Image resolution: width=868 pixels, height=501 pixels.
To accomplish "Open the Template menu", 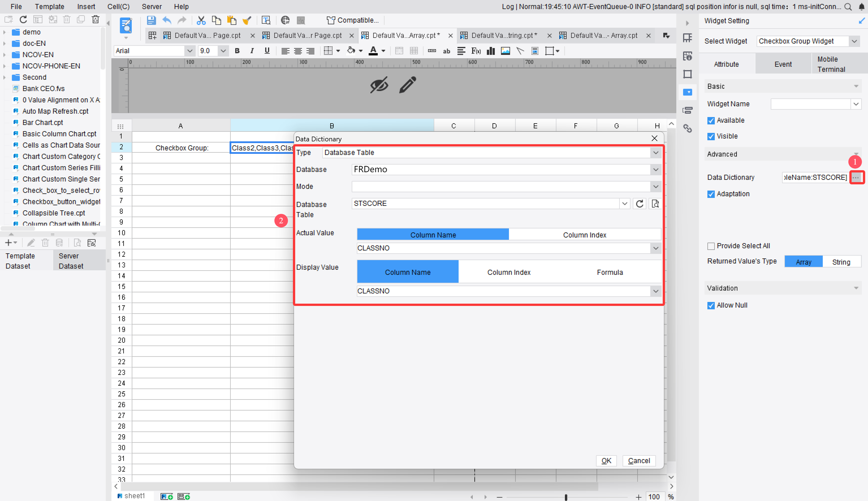I will (49, 7).
